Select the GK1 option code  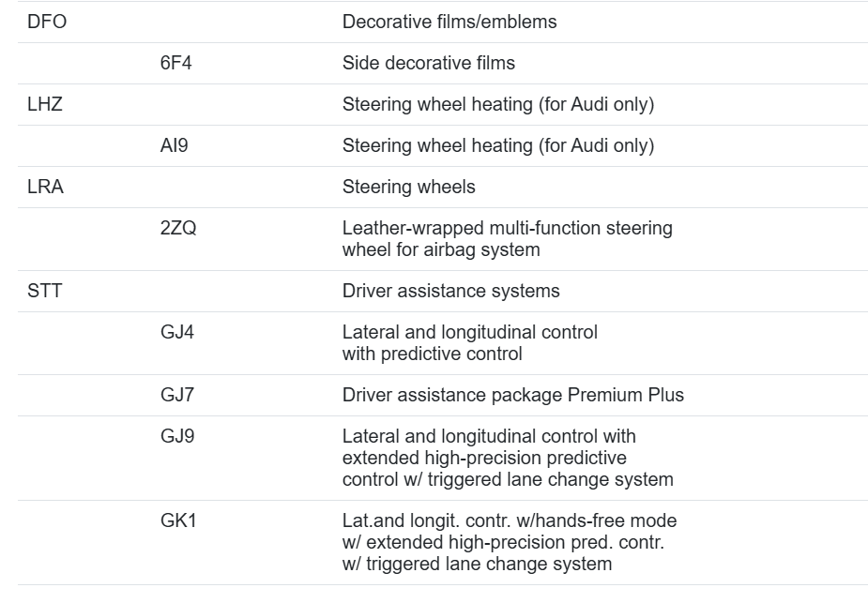coord(178,520)
